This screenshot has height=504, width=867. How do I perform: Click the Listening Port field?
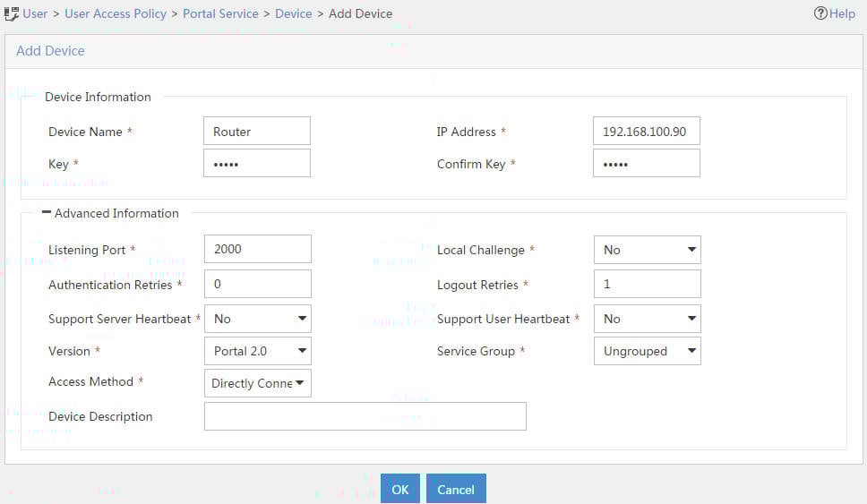(x=258, y=249)
